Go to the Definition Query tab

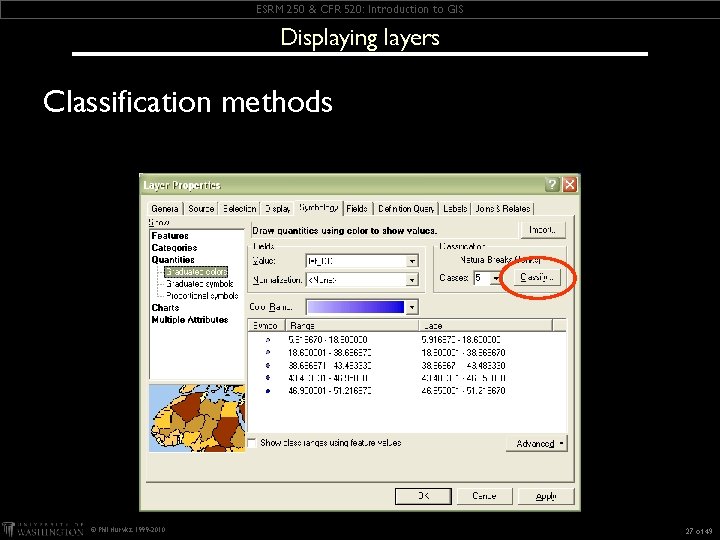click(405, 209)
